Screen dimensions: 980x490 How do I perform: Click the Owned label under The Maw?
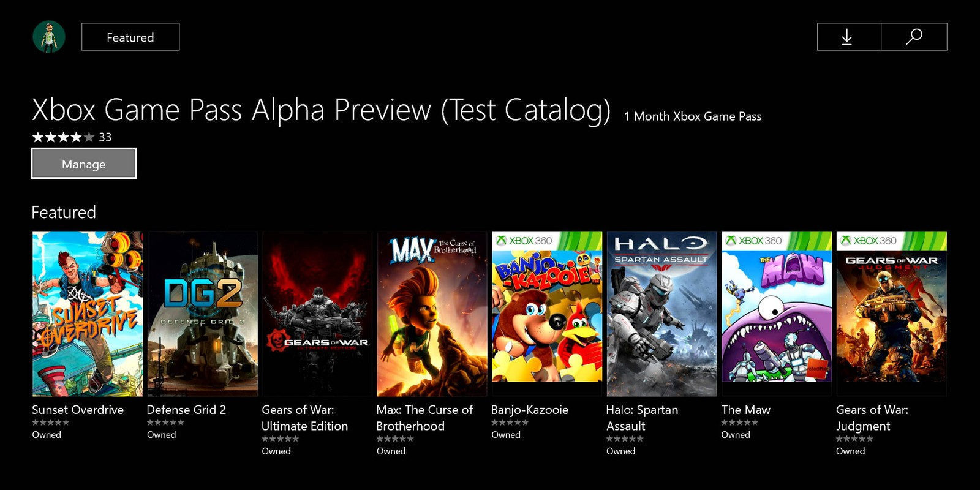[736, 435]
